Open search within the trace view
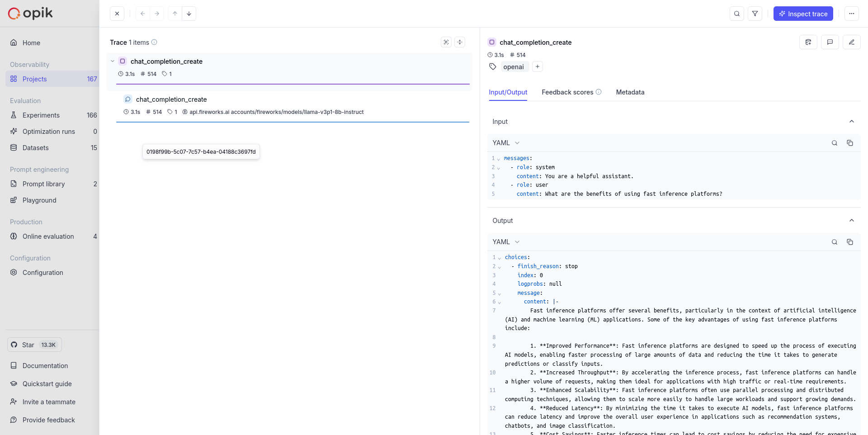Image resolution: width=868 pixels, height=435 pixels. [737, 14]
